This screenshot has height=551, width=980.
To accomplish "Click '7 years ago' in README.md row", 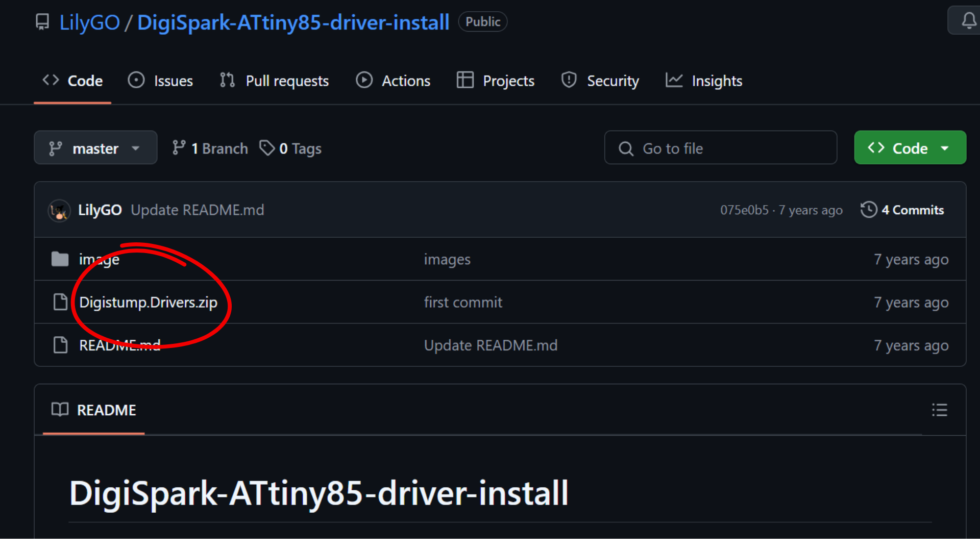I will pyautogui.click(x=911, y=345).
